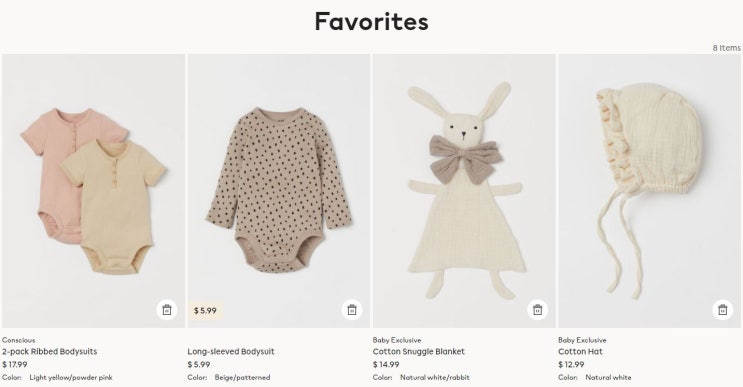Click the Conscious label above Ribbed Bodysuits
This screenshot has width=743, height=387.
click(x=18, y=340)
